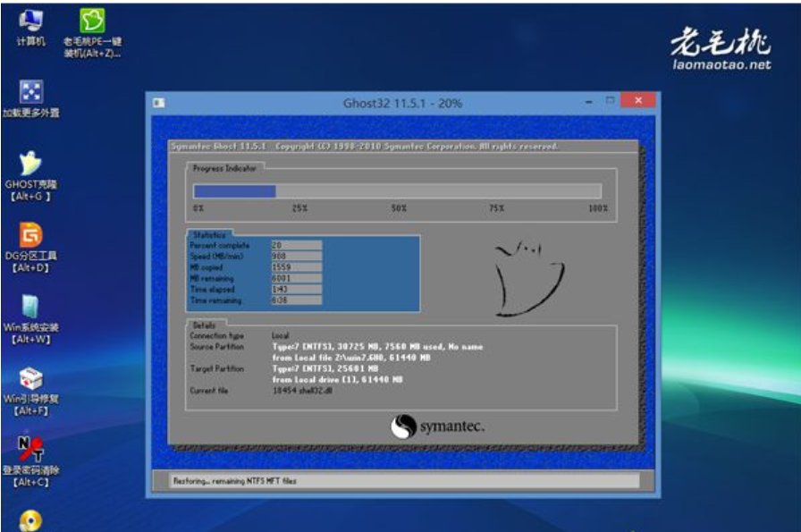This screenshot has height=532, width=801.
Task: Click the Speed (MB/min) value field
Action: click(295, 256)
